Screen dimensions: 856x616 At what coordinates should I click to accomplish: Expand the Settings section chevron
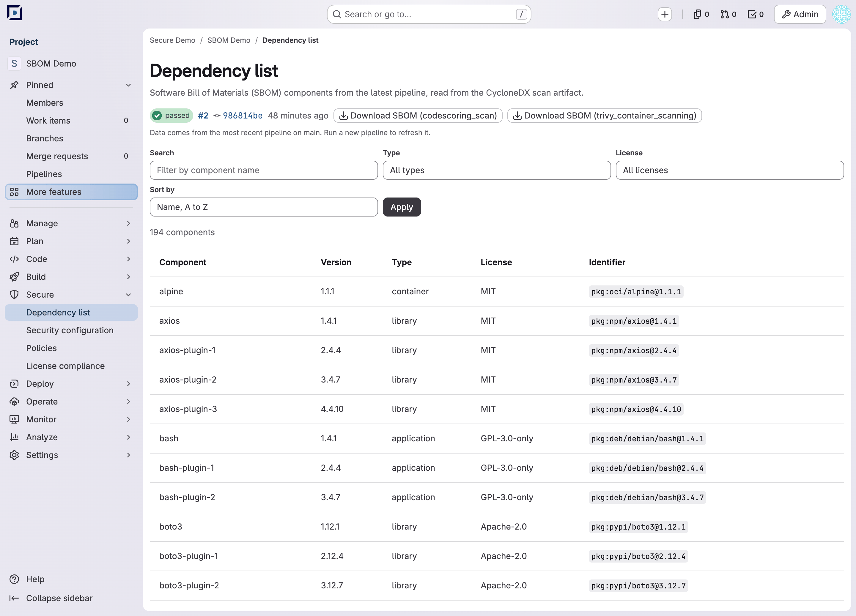point(128,455)
